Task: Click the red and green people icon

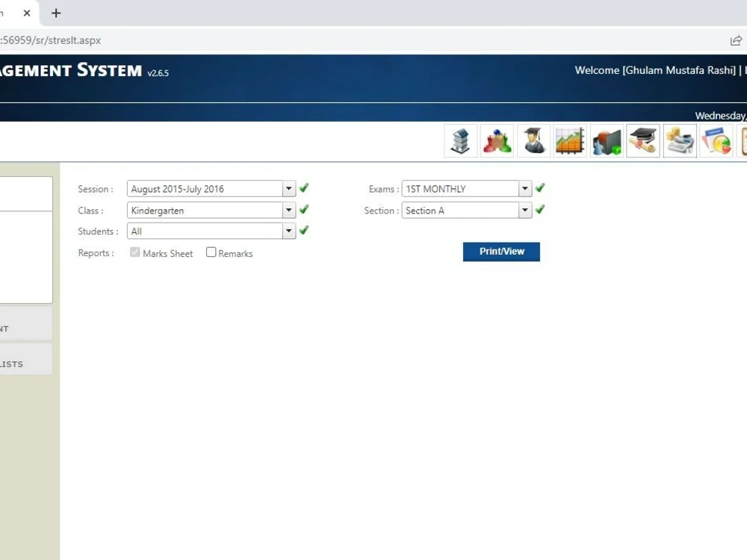Action: [x=497, y=141]
